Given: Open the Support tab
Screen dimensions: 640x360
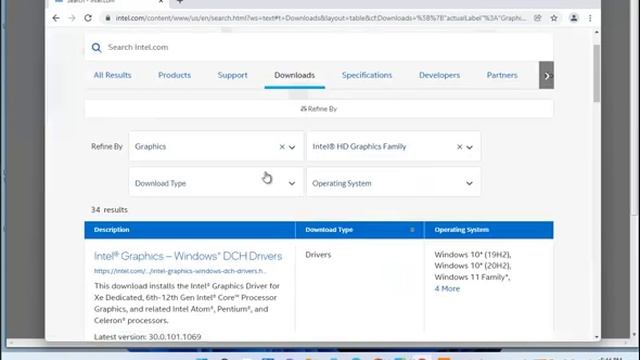Looking at the screenshot, I should (232, 75).
